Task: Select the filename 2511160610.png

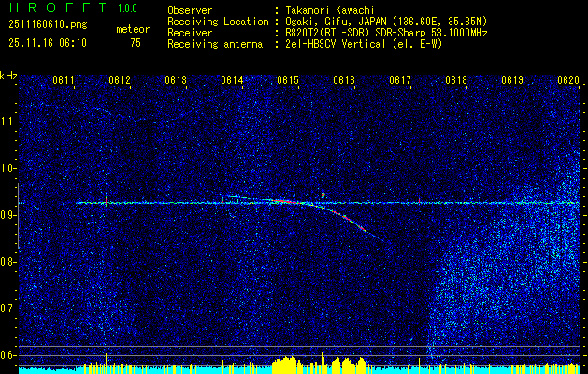Action: pos(48,25)
